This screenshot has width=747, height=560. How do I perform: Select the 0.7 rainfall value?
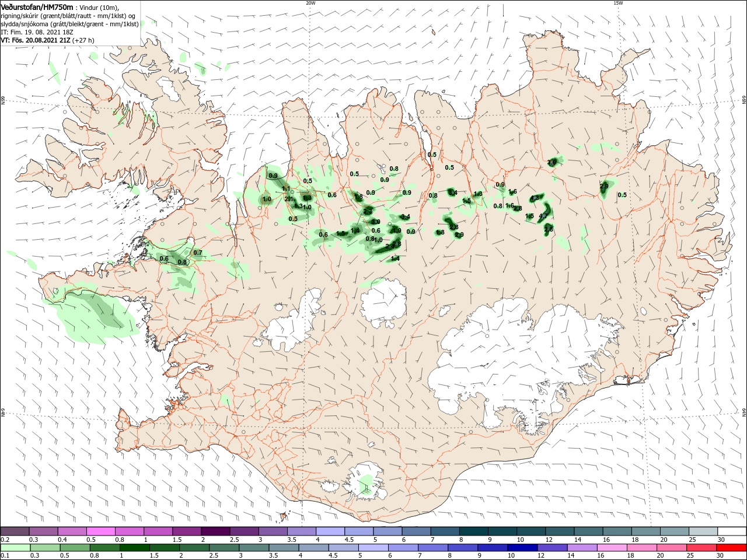(x=197, y=253)
